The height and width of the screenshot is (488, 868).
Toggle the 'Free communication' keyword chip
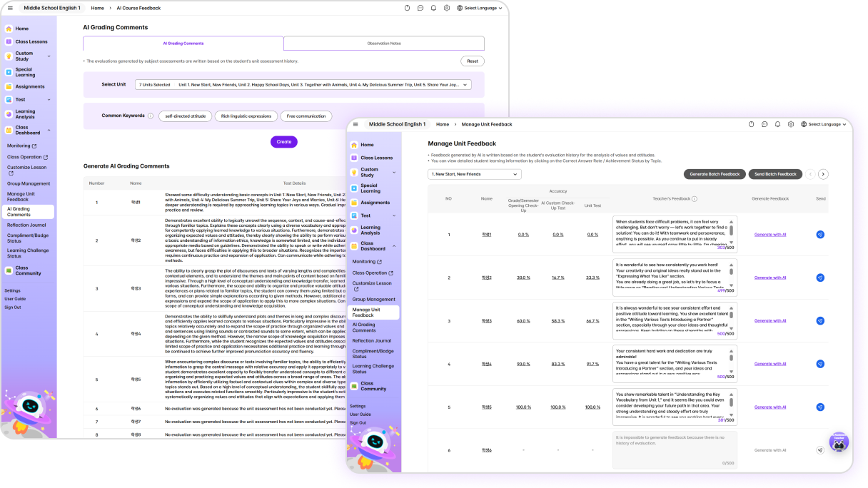306,116
